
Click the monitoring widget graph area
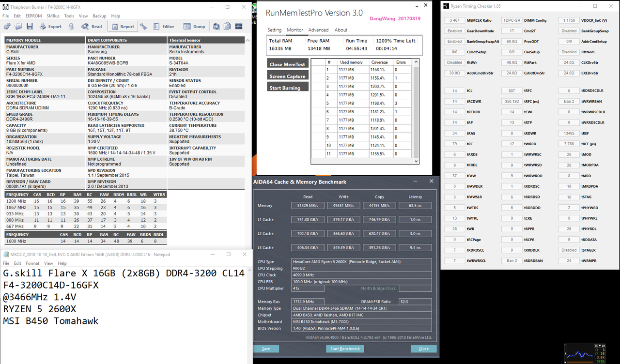click(580, 353)
